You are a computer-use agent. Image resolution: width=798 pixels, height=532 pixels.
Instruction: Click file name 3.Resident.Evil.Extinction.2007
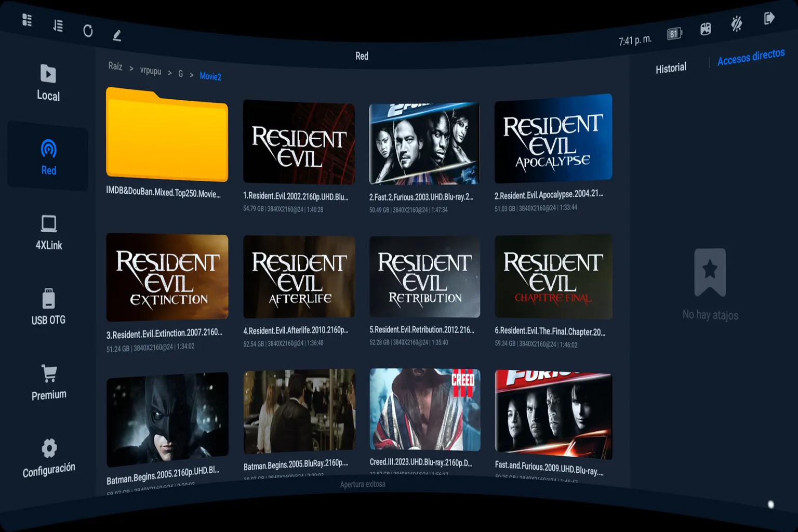pos(164,333)
